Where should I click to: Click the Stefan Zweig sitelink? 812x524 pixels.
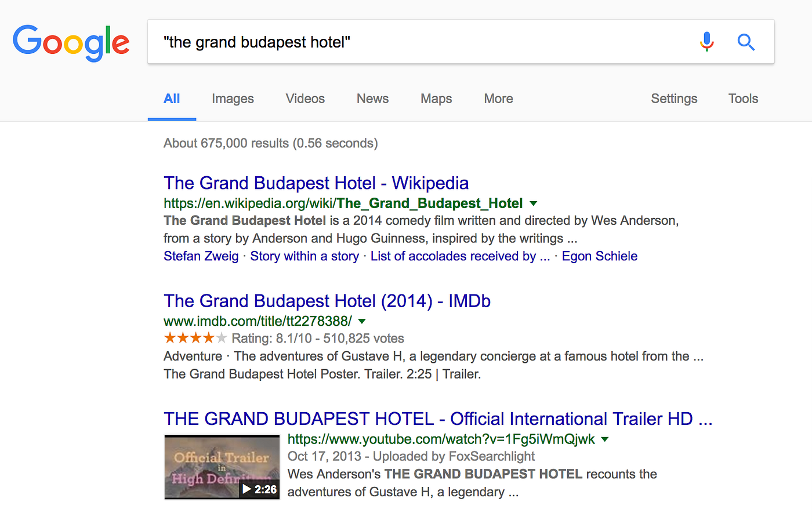click(201, 256)
